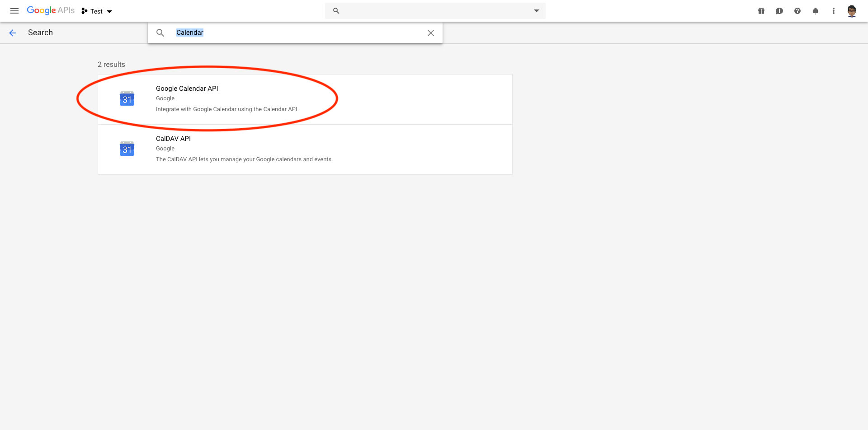Image resolution: width=868 pixels, height=430 pixels.
Task: Open the gift free trial icon
Action: click(761, 11)
